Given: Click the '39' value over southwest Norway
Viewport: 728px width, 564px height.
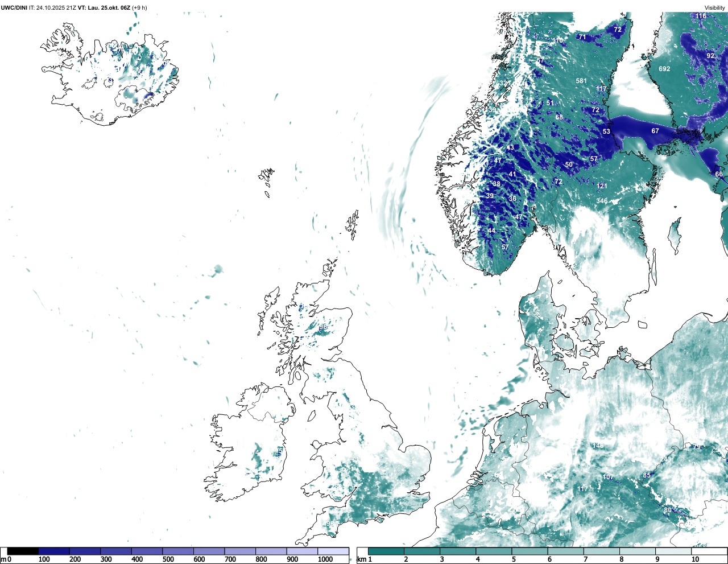Looking at the screenshot, I should (490, 196).
